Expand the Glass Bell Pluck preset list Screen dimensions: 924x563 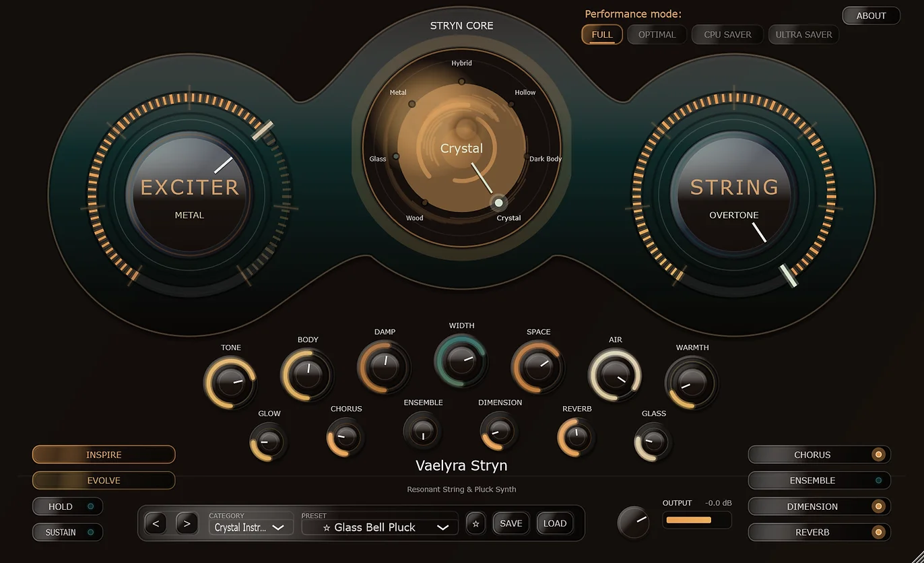pyautogui.click(x=380, y=527)
